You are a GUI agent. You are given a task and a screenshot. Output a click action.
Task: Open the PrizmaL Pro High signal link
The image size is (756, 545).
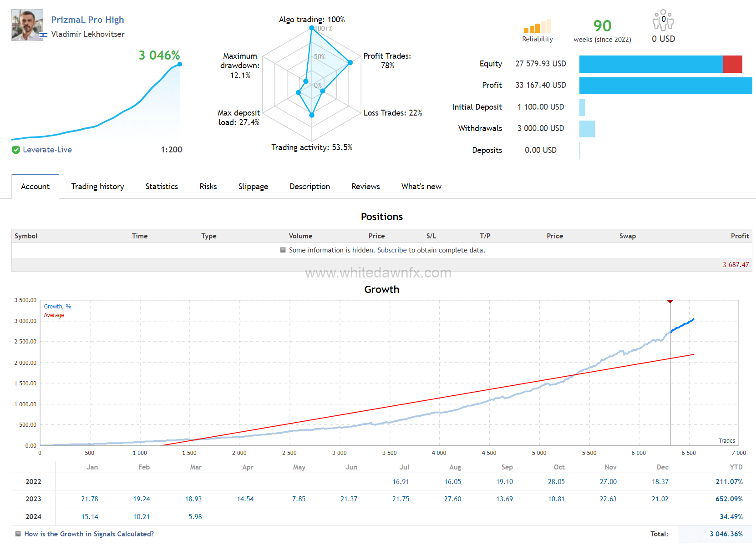[x=87, y=20]
